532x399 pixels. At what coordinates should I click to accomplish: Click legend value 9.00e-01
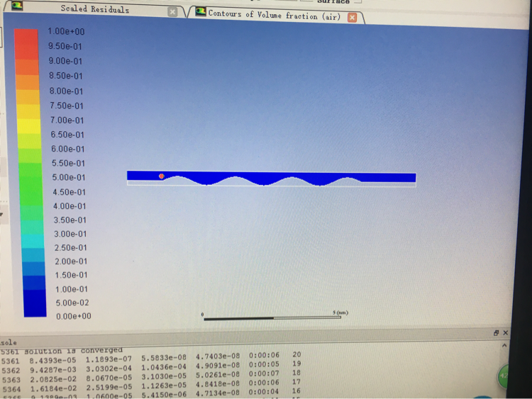(x=65, y=61)
